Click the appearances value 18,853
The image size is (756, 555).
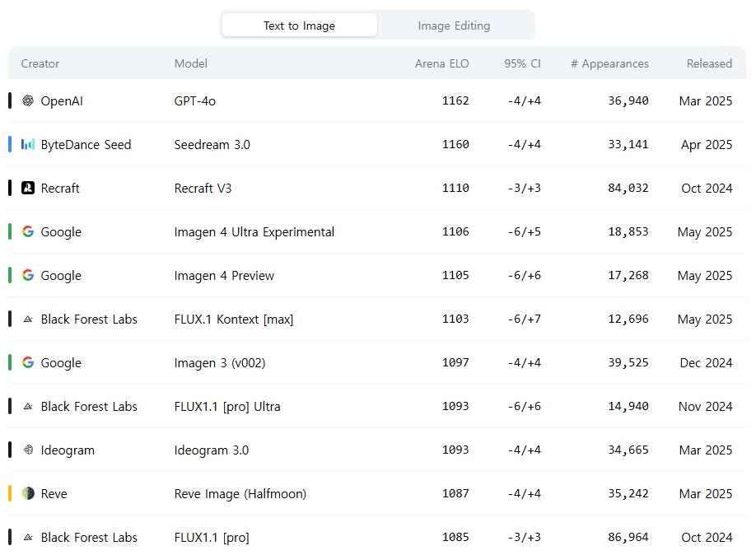click(x=628, y=231)
